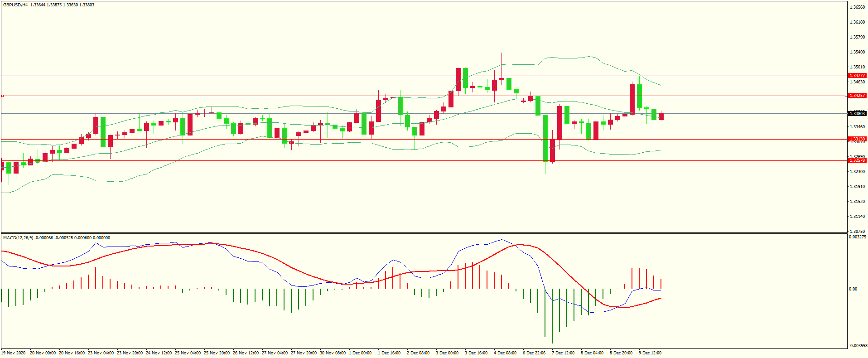
Task: Select the red 1.32578 price level tag
Action: click(857, 160)
